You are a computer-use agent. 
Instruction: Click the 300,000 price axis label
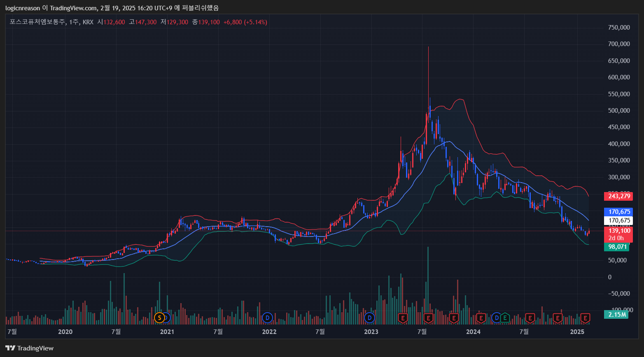(619, 177)
